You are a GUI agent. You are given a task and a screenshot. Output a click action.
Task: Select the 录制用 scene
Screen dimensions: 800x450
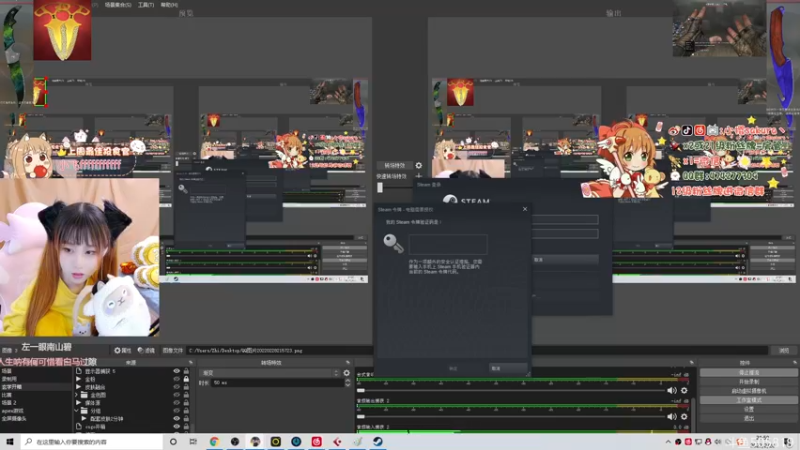pyautogui.click(x=36, y=379)
